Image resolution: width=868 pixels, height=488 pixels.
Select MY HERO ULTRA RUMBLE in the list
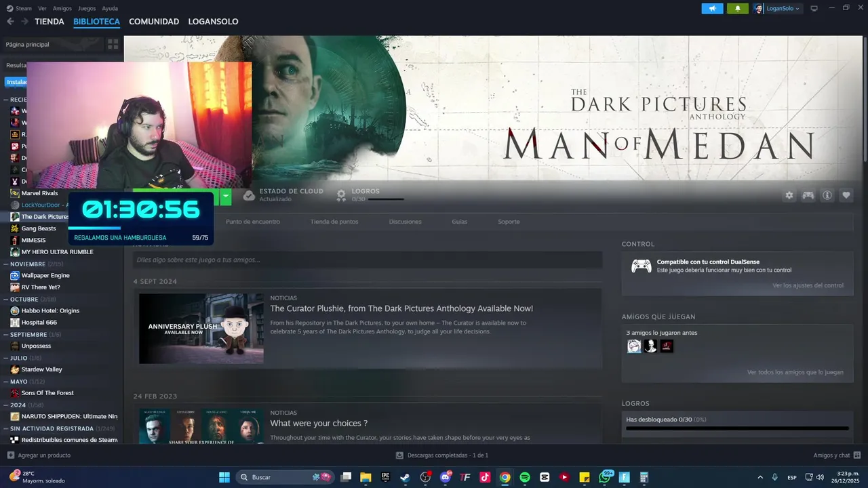(x=57, y=252)
